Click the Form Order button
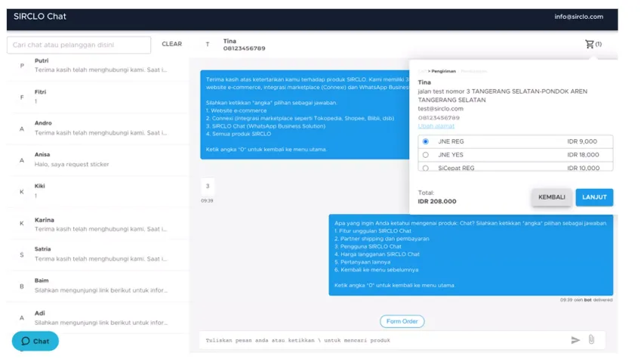 click(x=402, y=321)
